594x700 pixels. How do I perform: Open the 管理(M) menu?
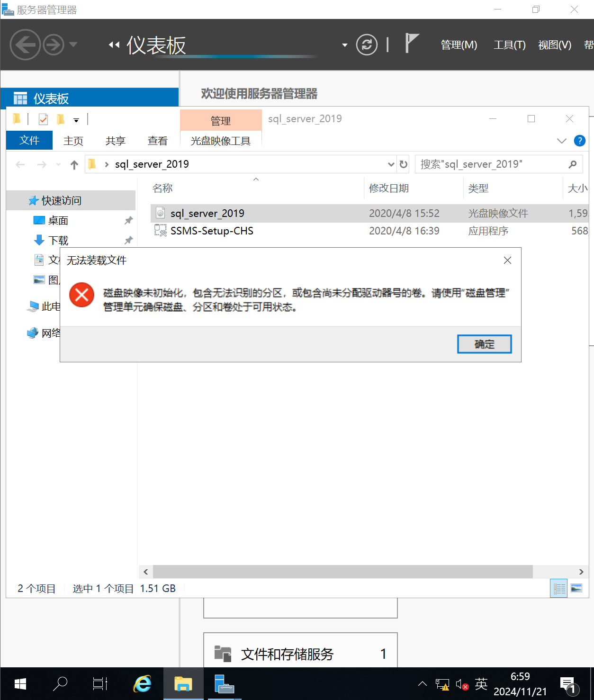pyautogui.click(x=459, y=45)
